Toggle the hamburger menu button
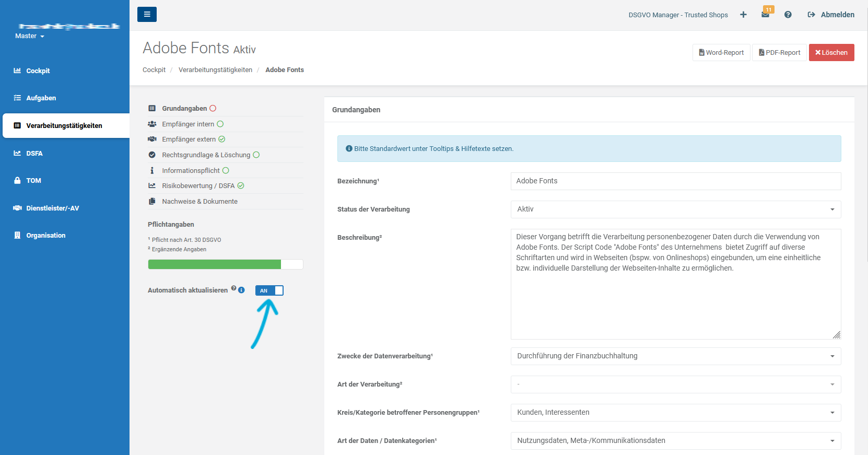 [x=147, y=14]
